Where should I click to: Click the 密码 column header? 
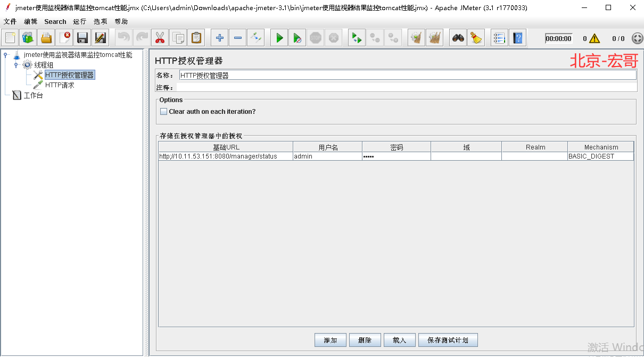tap(397, 147)
